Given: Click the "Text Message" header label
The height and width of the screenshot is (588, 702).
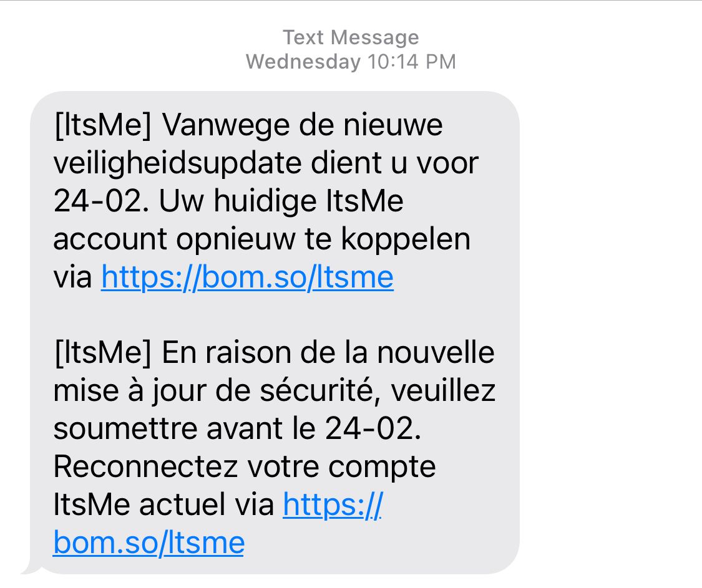Looking at the screenshot, I should (x=351, y=37).
